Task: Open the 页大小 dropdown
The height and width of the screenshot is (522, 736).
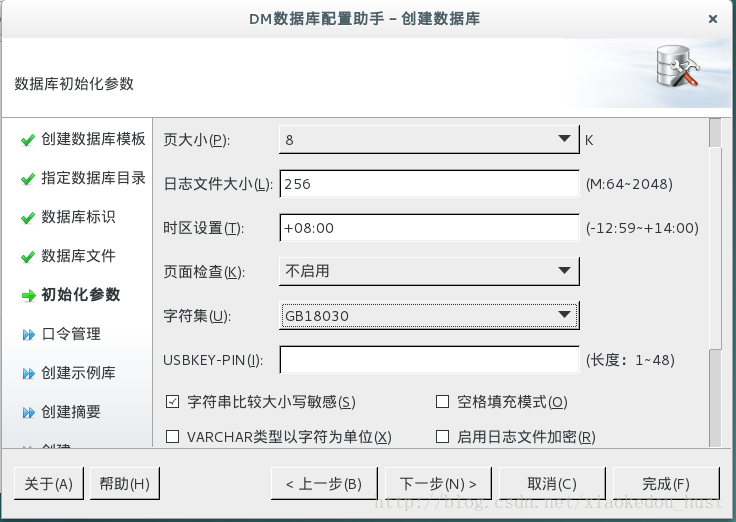Action: 429,139
